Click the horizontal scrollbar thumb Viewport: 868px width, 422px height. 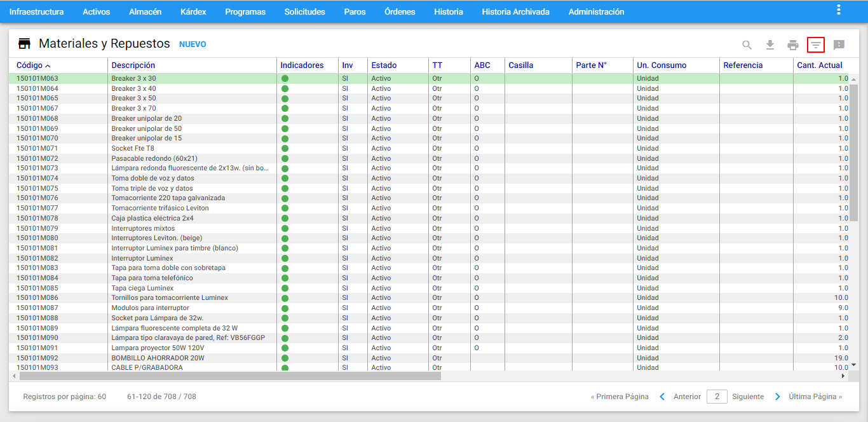[x=229, y=376]
